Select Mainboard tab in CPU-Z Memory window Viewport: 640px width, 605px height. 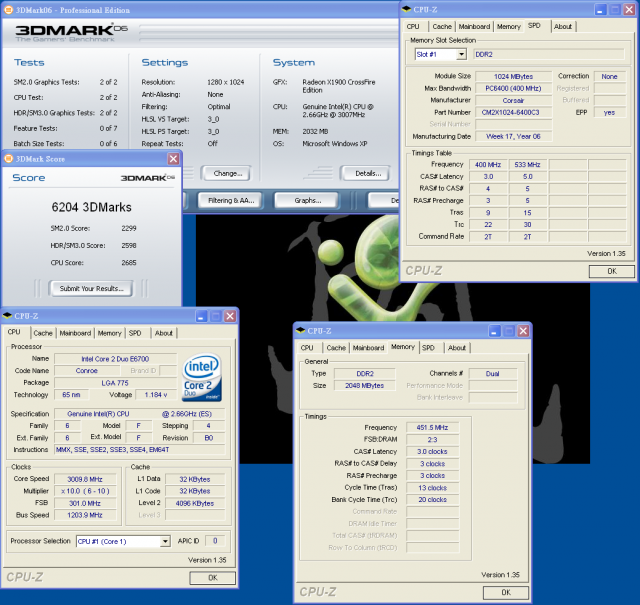(x=368, y=348)
